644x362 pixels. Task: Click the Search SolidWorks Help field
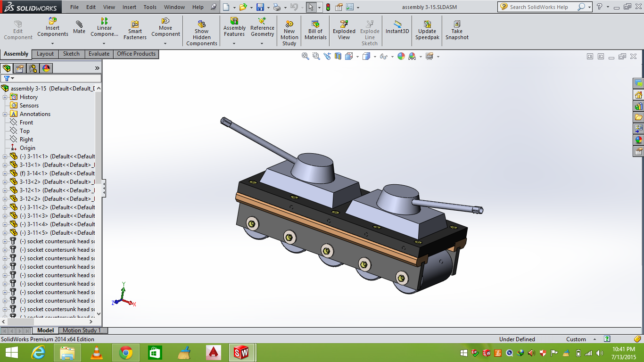pyautogui.click(x=539, y=7)
